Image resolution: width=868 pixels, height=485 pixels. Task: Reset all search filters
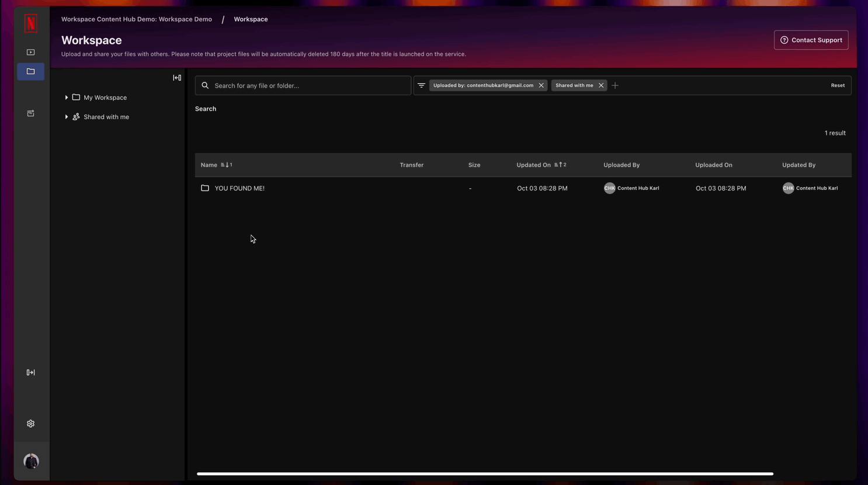click(838, 85)
